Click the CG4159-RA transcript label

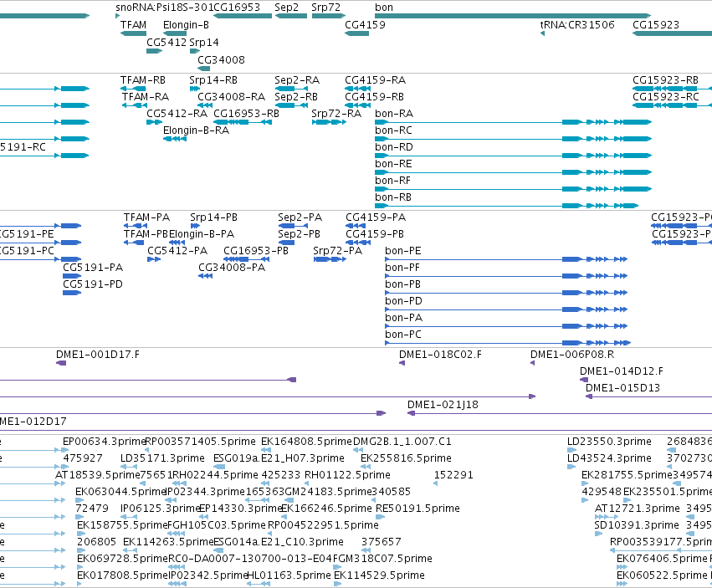pos(375,80)
